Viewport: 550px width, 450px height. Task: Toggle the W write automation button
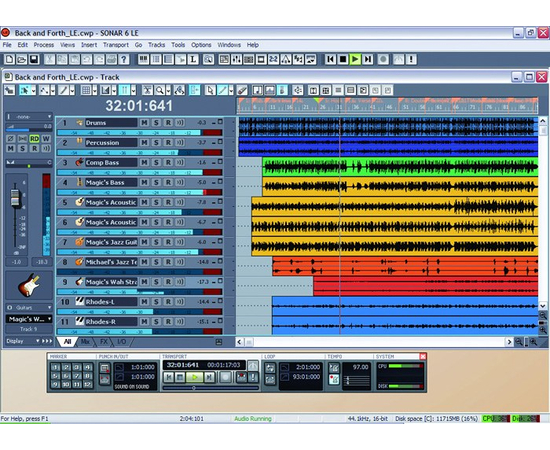46,139
